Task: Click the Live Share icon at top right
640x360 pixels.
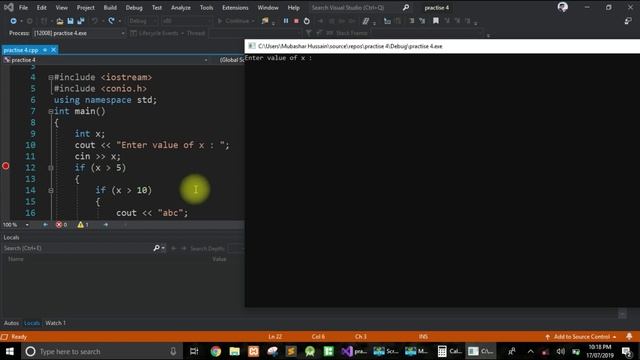Action: click(628, 21)
